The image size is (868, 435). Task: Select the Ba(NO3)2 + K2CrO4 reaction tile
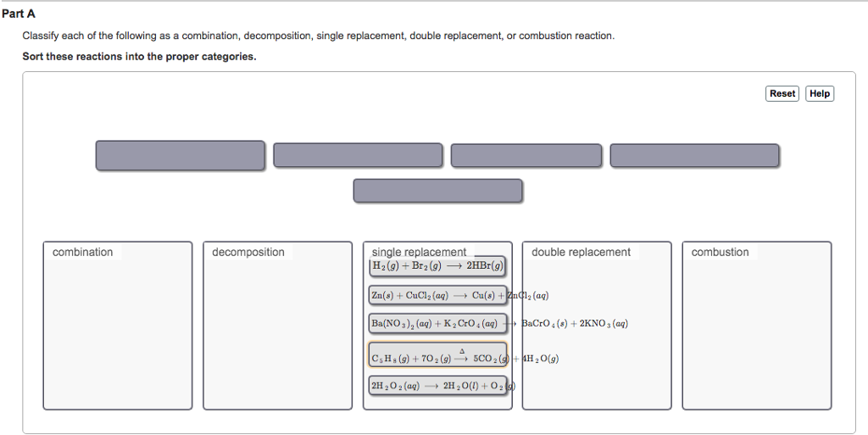click(x=437, y=324)
